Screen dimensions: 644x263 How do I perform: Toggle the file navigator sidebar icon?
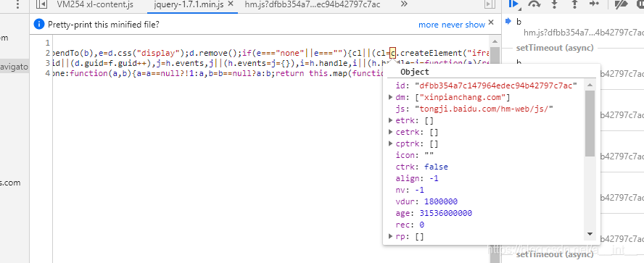(x=41, y=4)
